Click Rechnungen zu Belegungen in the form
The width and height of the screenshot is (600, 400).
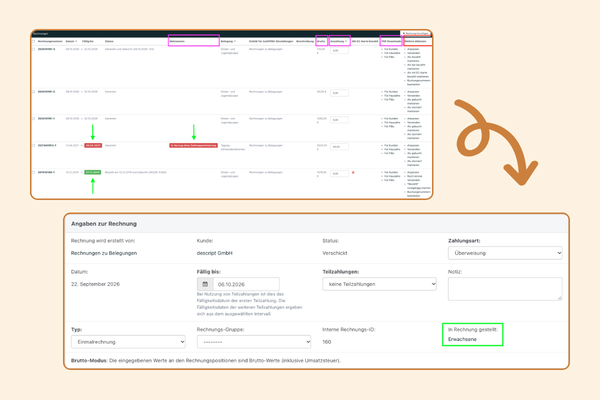tap(104, 253)
